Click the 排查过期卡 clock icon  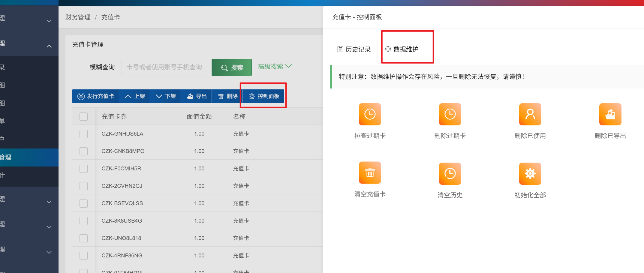(x=370, y=114)
